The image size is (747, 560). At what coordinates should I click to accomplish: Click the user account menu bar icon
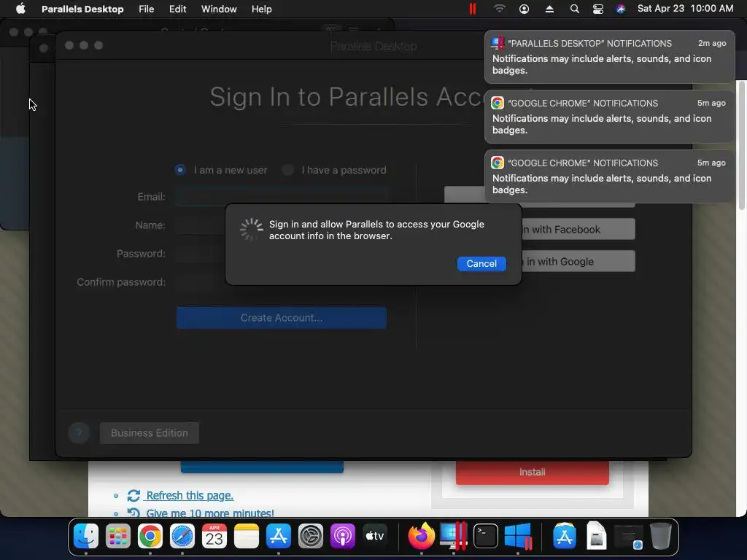[x=524, y=9]
